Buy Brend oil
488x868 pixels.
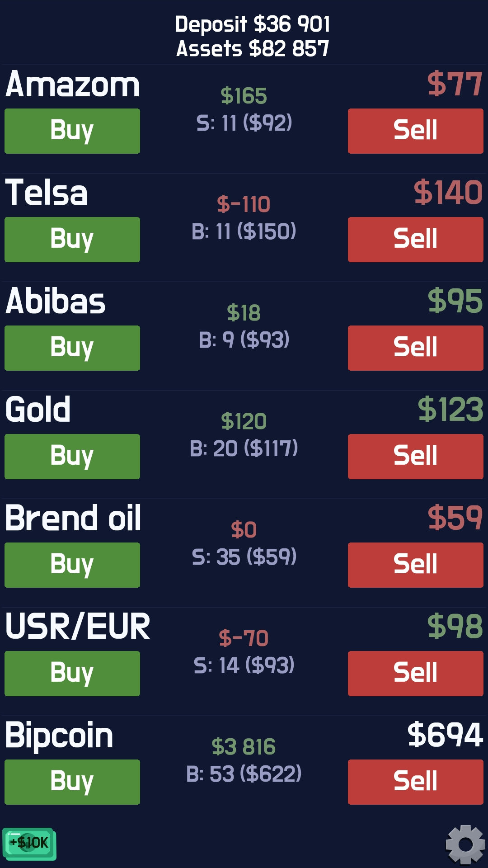(72, 565)
